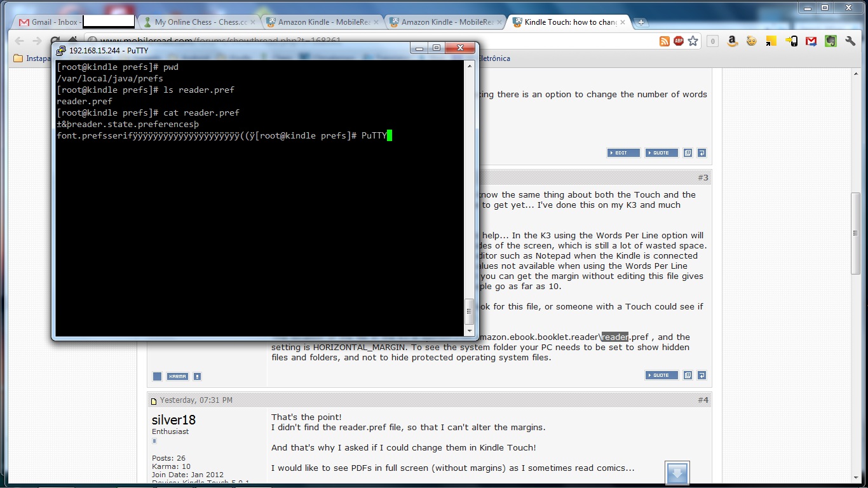Click the PuTTY title bar

coord(264,50)
